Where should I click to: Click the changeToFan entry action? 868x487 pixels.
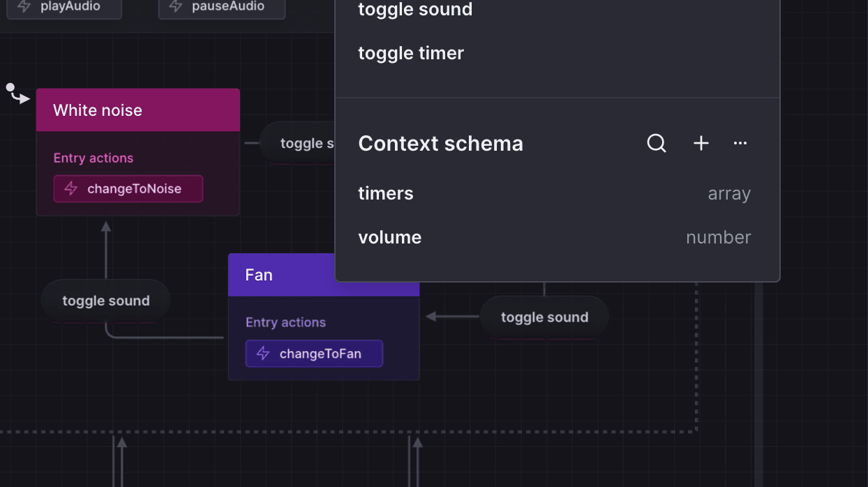pyautogui.click(x=314, y=354)
